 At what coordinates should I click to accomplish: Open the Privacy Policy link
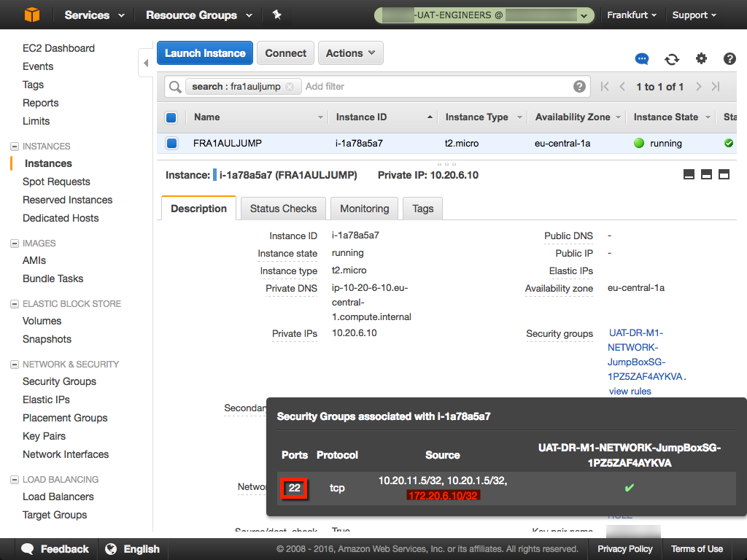[625, 549]
